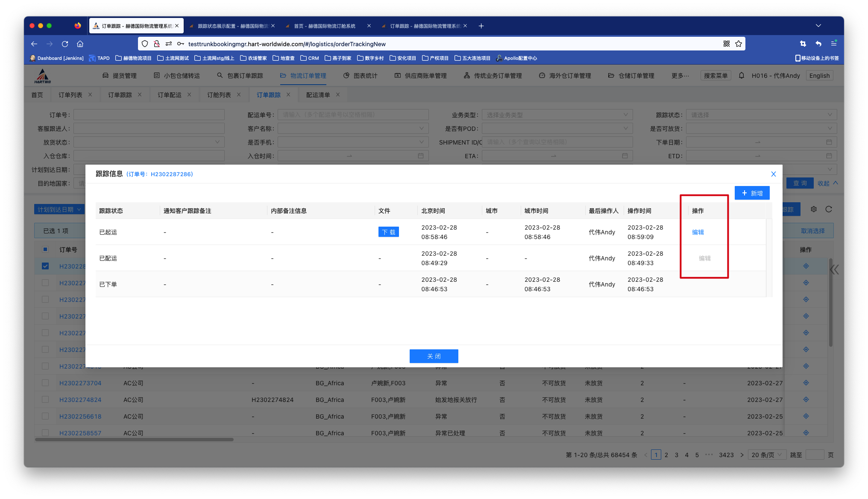Open the 计划到达日期 sort dropdown
This screenshot has height=499, width=868.
[59, 209]
